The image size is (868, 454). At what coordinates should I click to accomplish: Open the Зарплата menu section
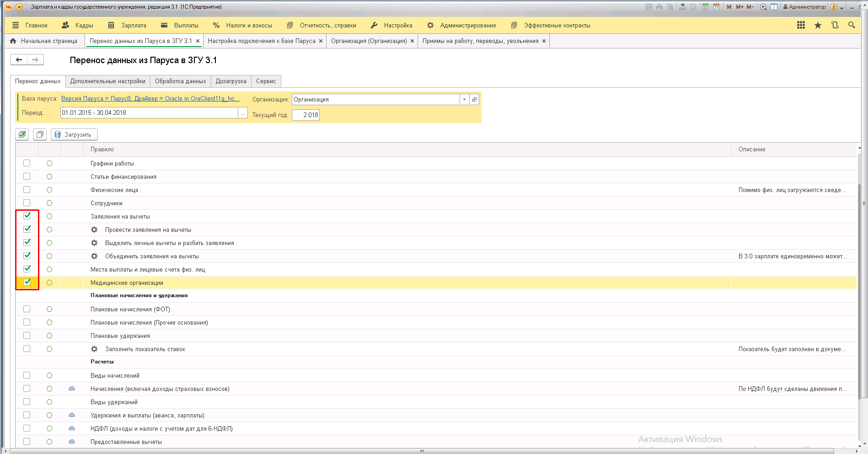point(128,25)
